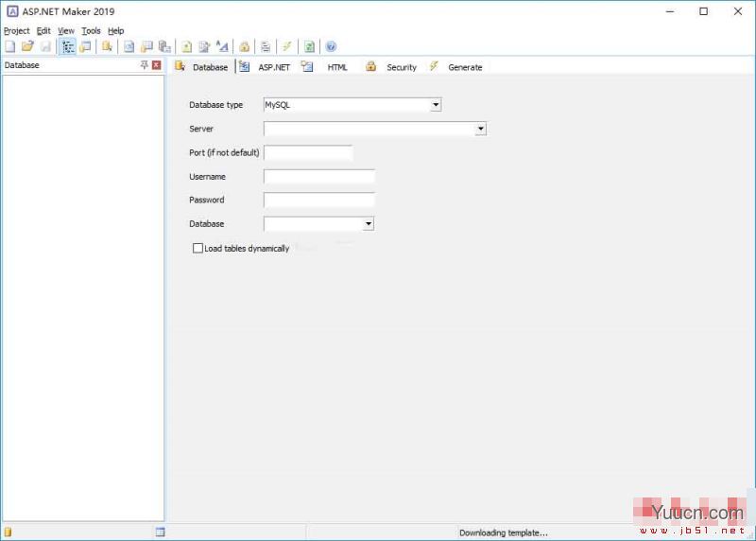Click the green sheet toolbar icon
Viewport: 756px width, 541px height.
309,46
